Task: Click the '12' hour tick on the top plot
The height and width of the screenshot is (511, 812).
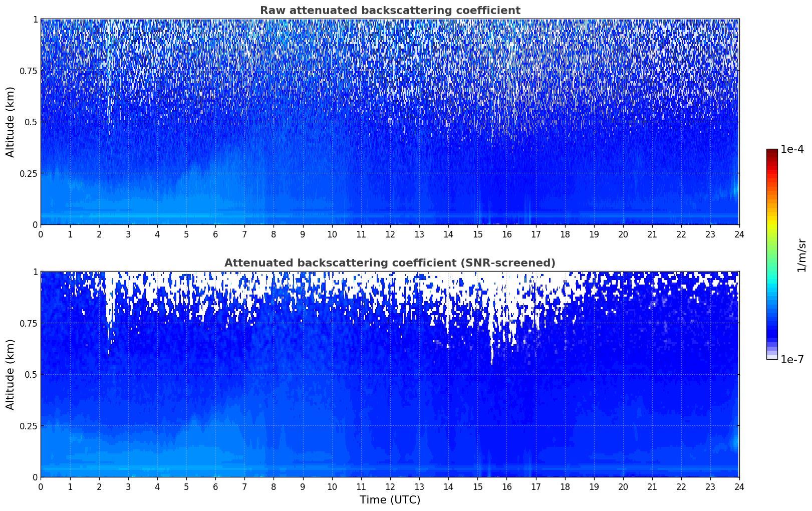Action: (390, 234)
